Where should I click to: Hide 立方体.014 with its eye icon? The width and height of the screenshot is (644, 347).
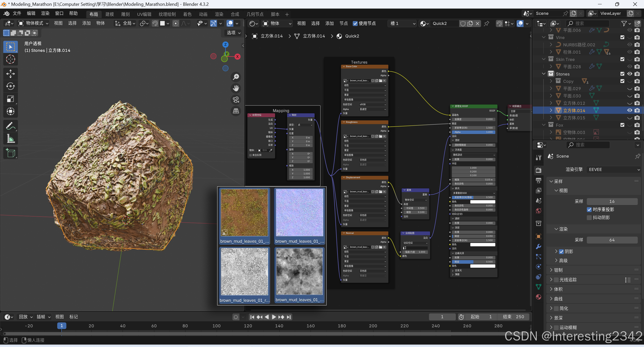coord(630,110)
